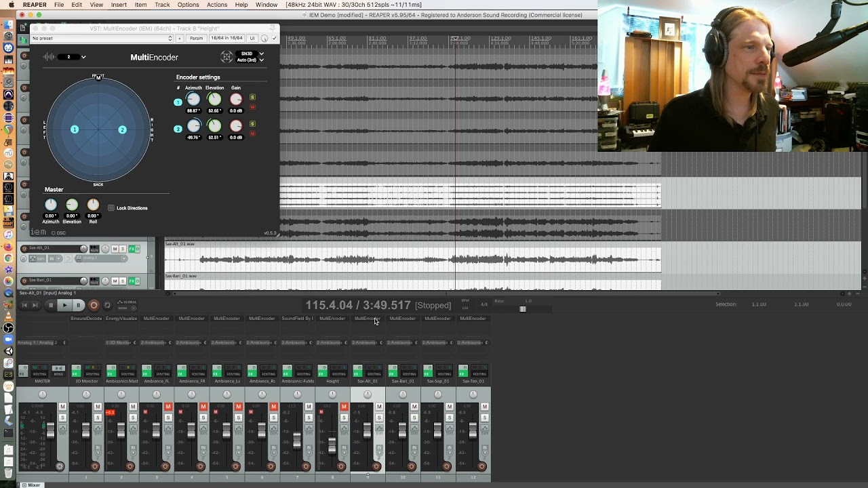Click encoder 1 Gain knob
Viewport: 868px width, 488px height.
[x=236, y=100]
